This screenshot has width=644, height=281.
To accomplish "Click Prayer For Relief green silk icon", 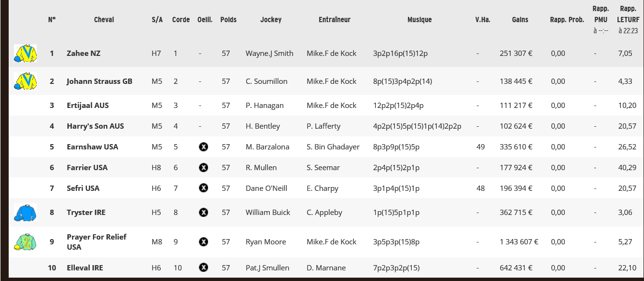I will tap(26, 242).
